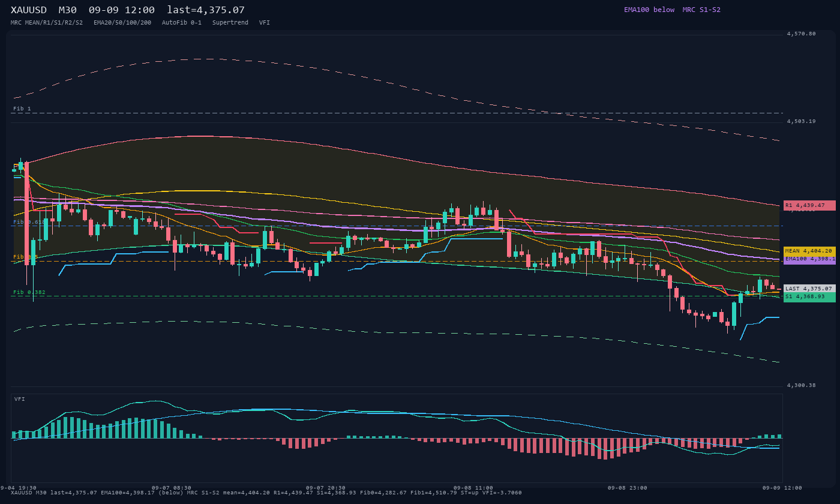Click the S1 4,368.93 green price tag

809,296
